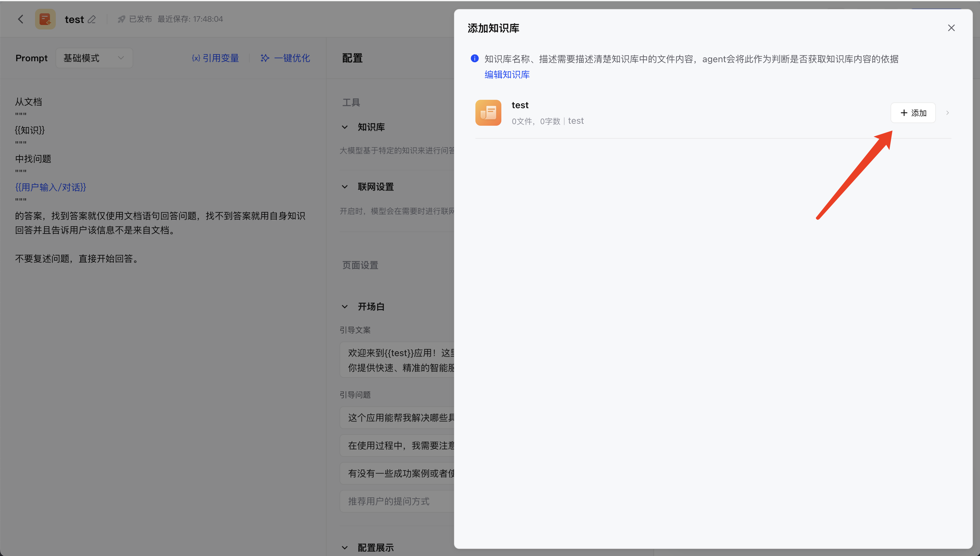Viewport: 980px width, 556px height.
Task: Click the 添加 button to add the knowledge base
Action: 913,112
